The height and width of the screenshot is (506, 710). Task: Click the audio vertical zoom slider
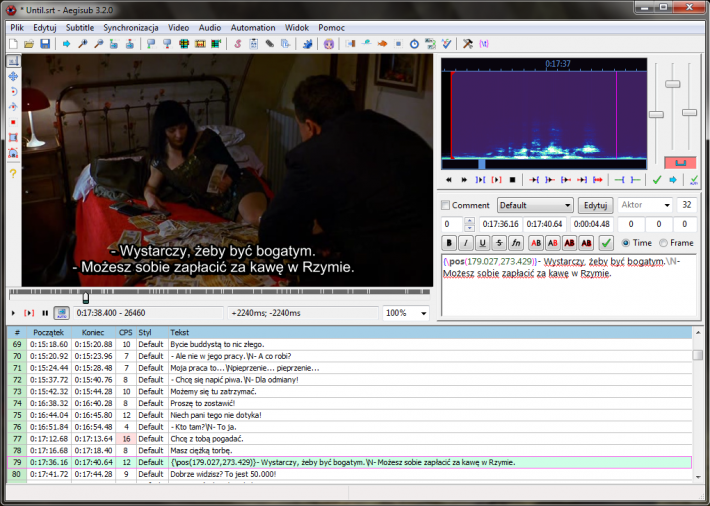672,84
